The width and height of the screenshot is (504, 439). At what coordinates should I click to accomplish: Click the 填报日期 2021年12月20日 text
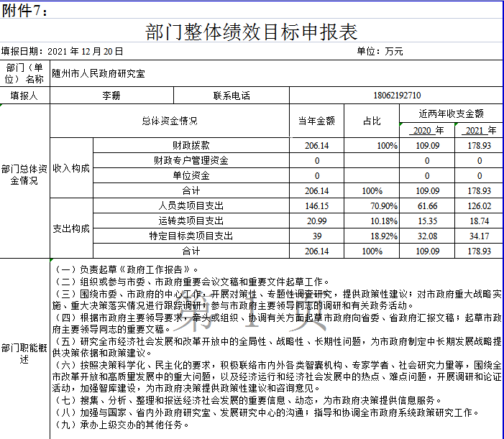coord(62,52)
